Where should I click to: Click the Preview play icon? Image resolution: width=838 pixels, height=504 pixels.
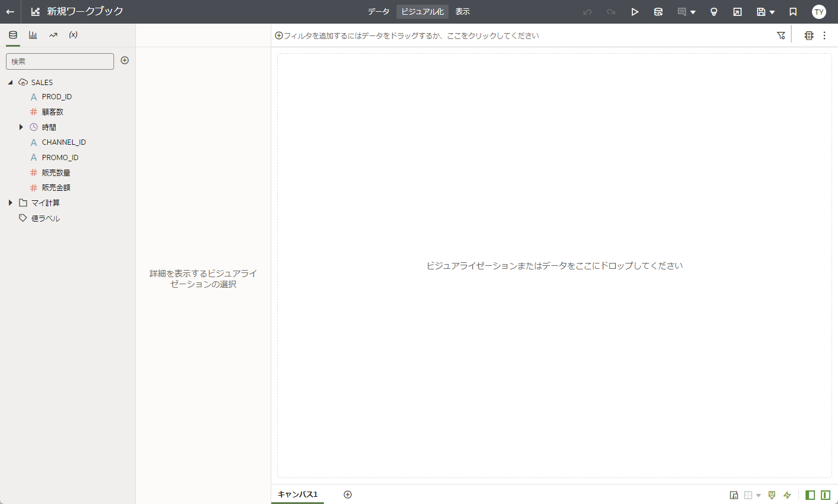(635, 12)
